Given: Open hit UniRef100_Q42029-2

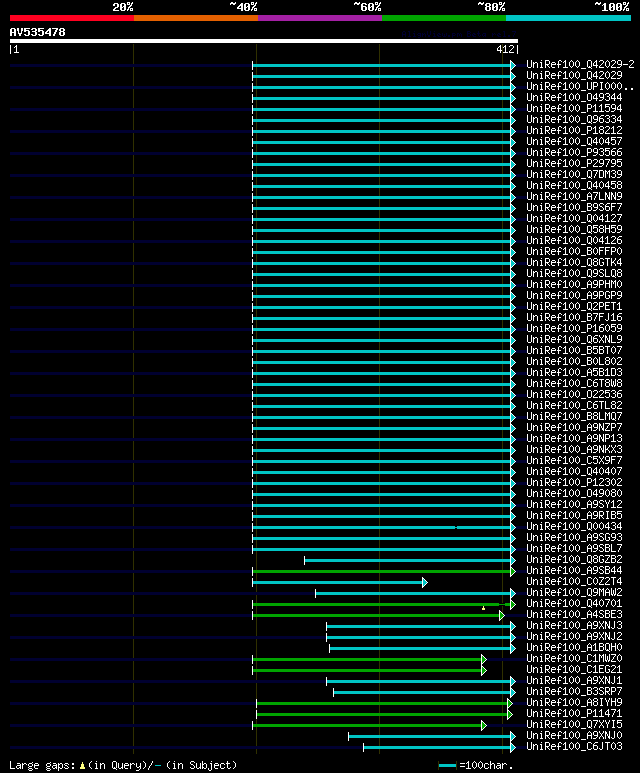Looking at the screenshot, I should tap(580, 65).
